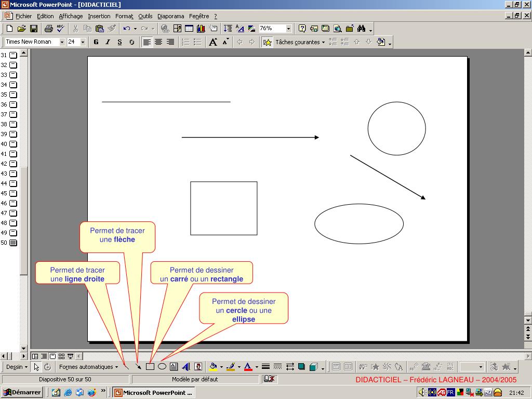Align text to the right
Viewport: 532px width, 399px height.
point(170,42)
